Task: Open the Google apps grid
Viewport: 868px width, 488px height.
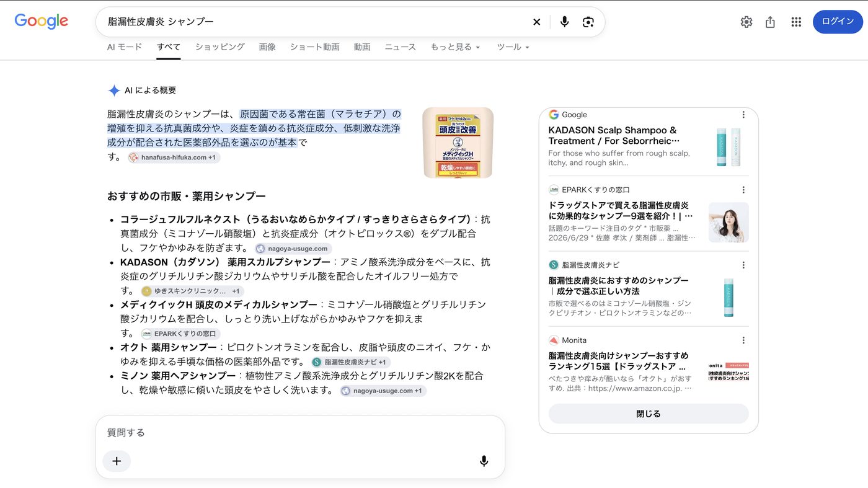Action: (796, 22)
